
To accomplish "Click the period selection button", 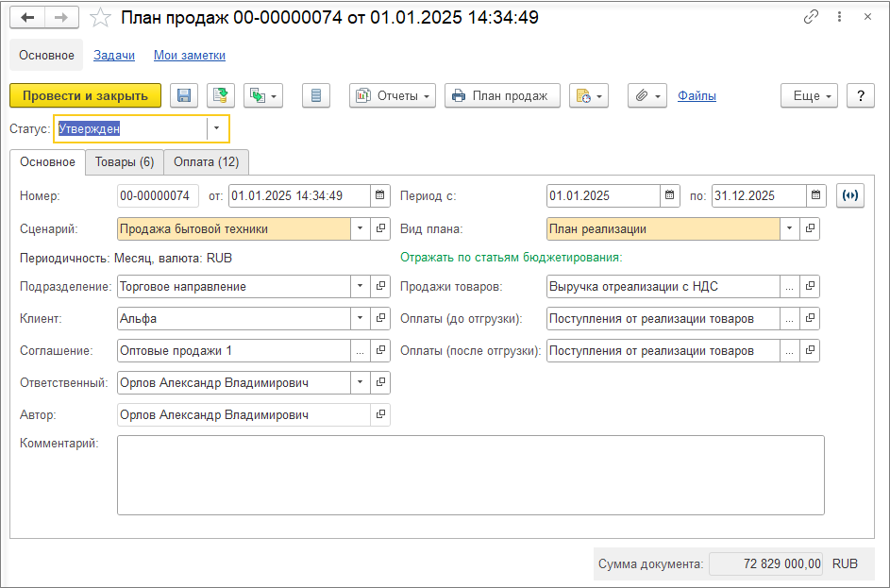I will click(850, 195).
